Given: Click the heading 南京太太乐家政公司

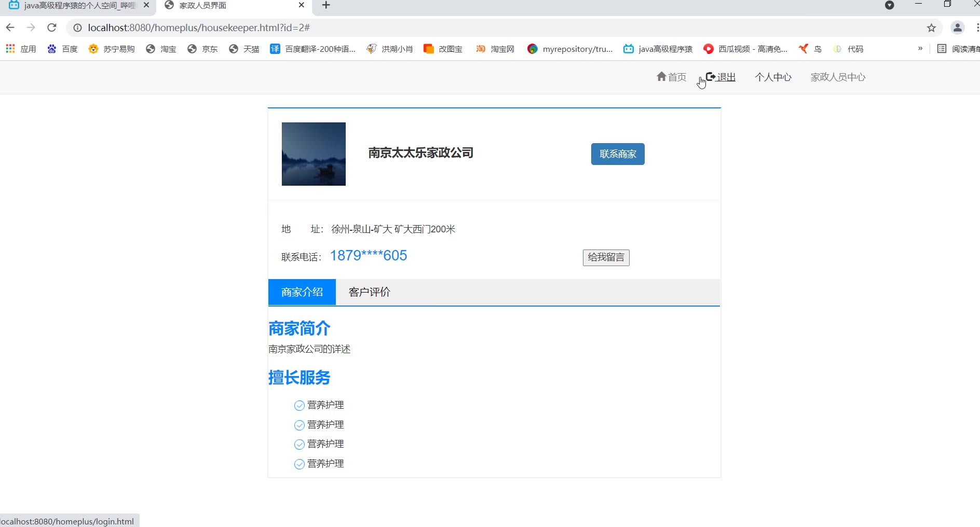Looking at the screenshot, I should pos(421,153).
